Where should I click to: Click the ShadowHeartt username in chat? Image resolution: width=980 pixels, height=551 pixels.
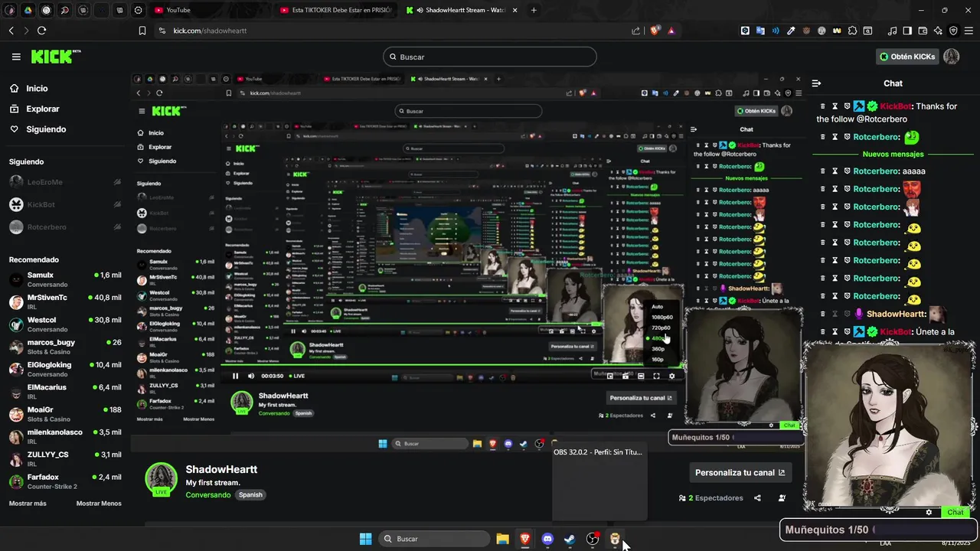[897, 314]
